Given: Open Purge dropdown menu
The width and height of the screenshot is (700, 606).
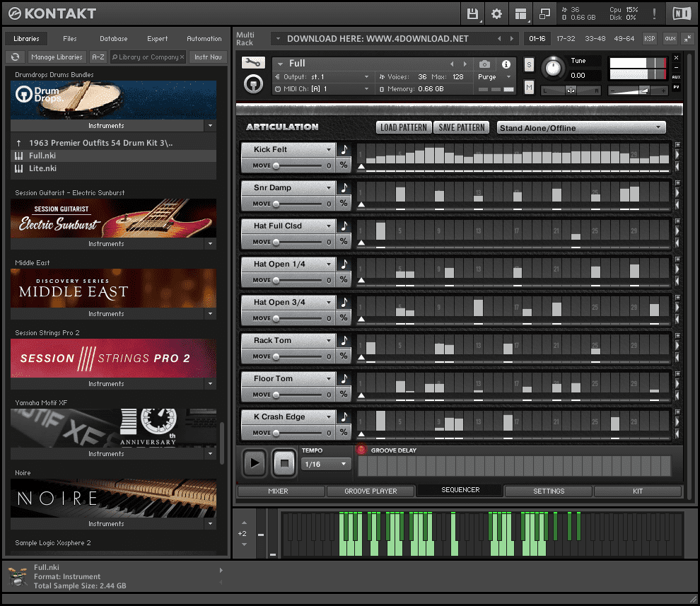Looking at the screenshot, I should click(494, 77).
